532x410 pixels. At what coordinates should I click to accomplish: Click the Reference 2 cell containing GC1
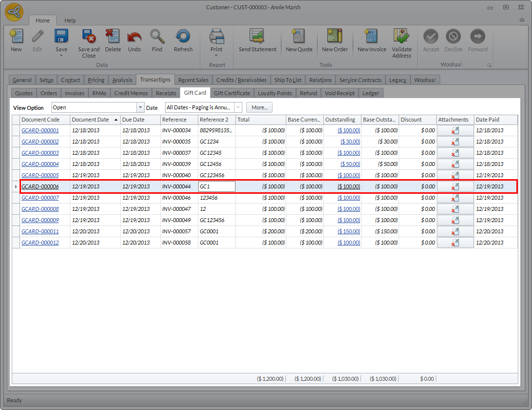(x=216, y=186)
